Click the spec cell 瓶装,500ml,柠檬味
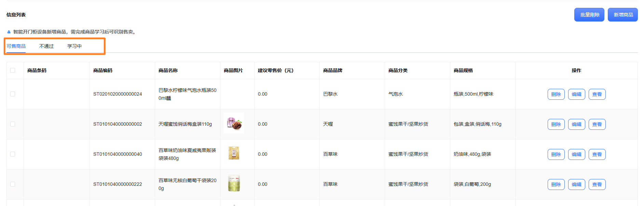 click(474, 94)
